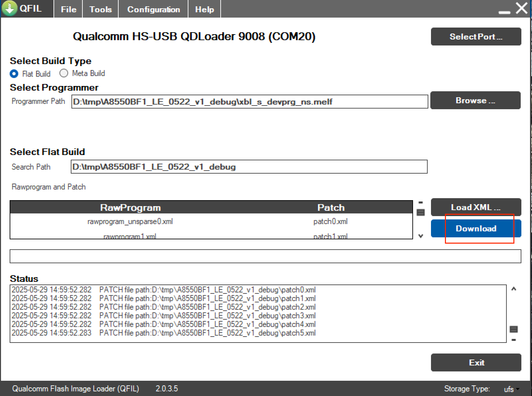Select patch0.xml table cell
This screenshot has width=532, height=396.
(x=330, y=221)
